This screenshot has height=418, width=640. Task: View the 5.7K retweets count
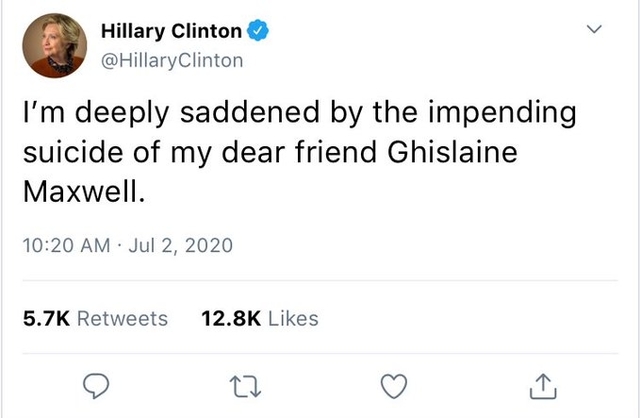click(45, 319)
